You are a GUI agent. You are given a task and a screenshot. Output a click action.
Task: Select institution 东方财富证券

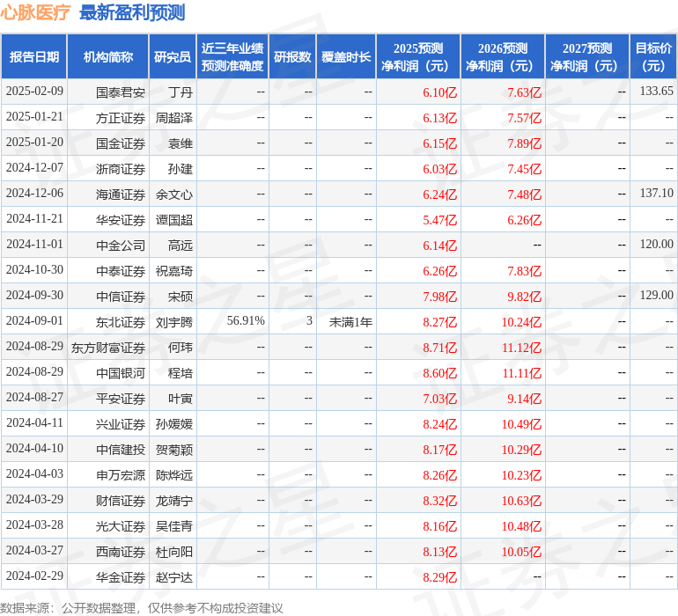pyautogui.click(x=108, y=348)
